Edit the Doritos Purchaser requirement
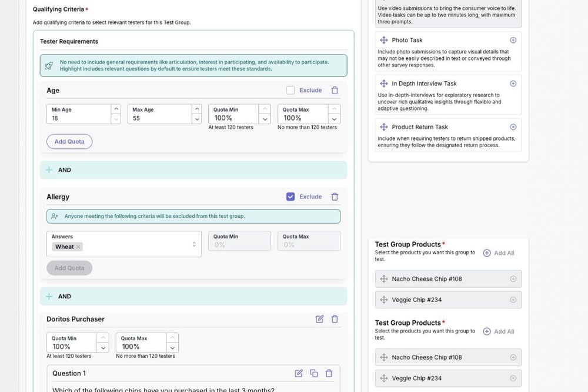 pyautogui.click(x=319, y=319)
